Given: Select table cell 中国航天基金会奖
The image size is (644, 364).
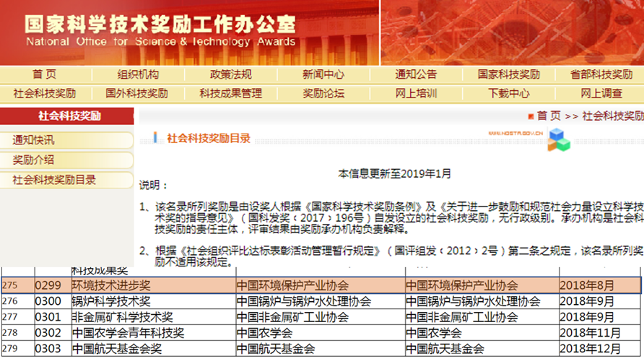Looking at the screenshot, I should [154, 348].
